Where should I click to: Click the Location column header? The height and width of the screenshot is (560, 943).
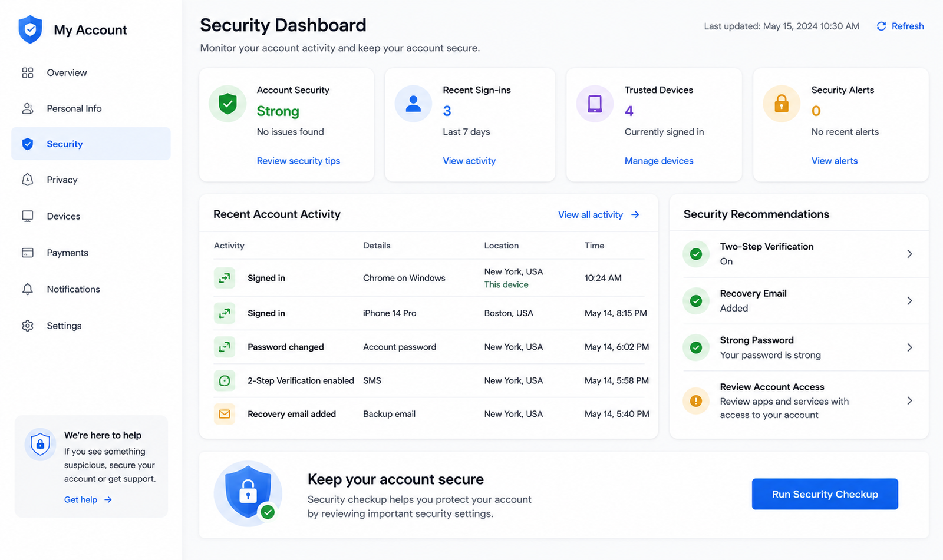pyautogui.click(x=502, y=246)
